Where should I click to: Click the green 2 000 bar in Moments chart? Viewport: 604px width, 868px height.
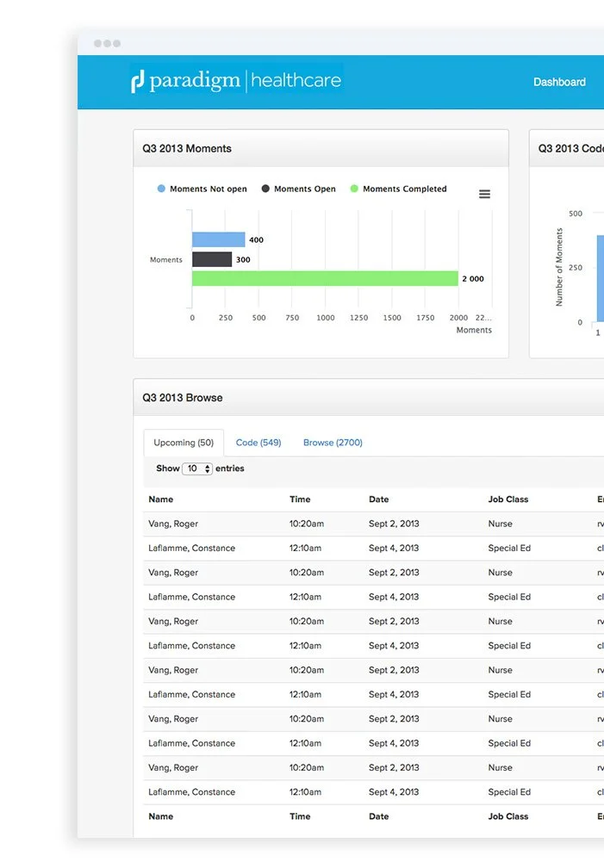[326, 278]
